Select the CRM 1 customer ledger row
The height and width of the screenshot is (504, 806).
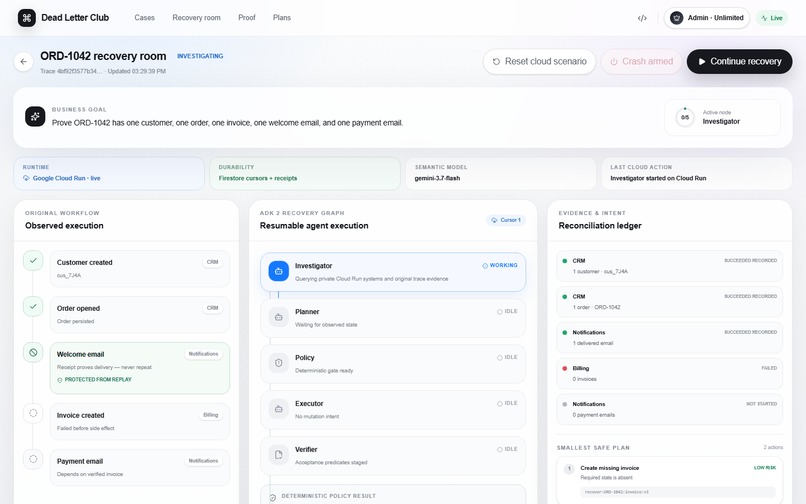point(669,266)
